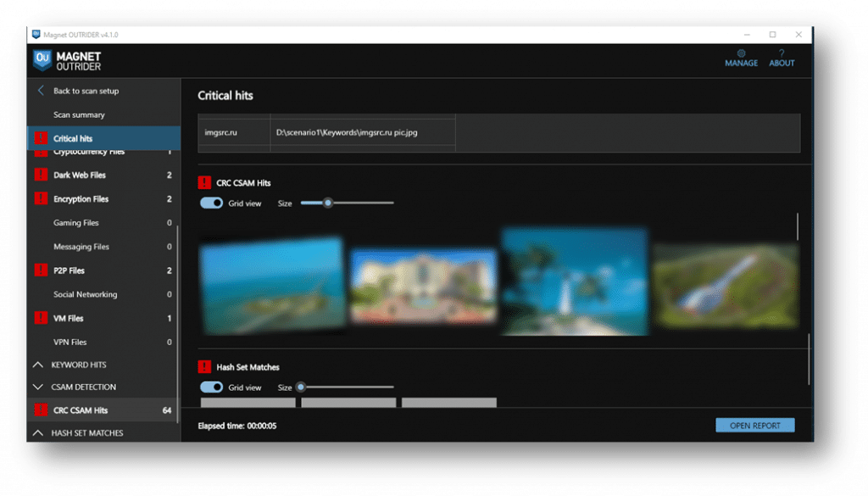Toggle Grid view for CRC CSAM Hits
The width and height of the screenshot is (868, 496).
[x=211, y=203]
